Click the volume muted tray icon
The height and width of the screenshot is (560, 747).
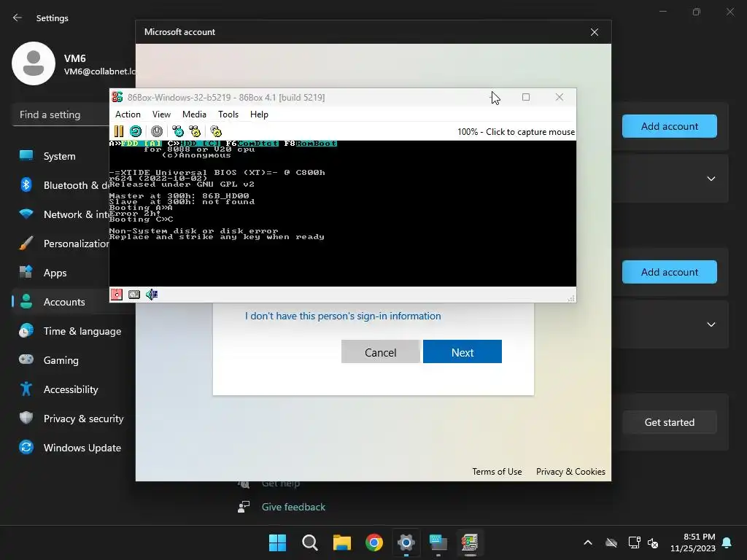pos(653,542)
